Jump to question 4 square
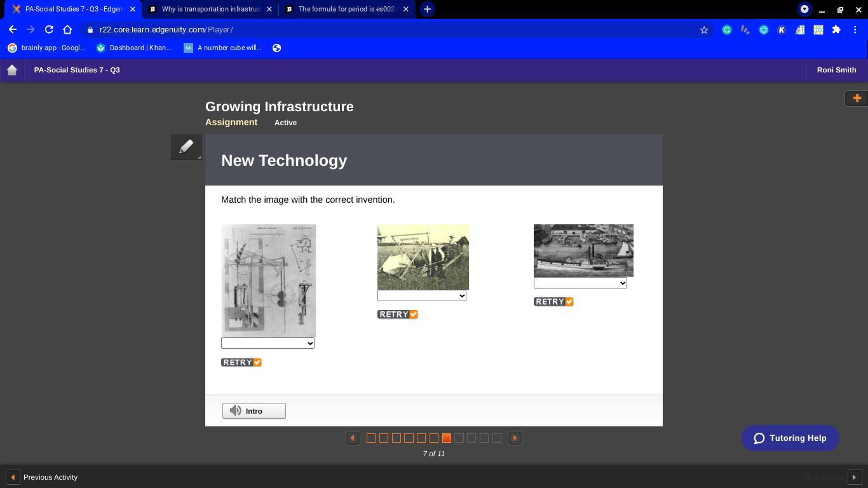The width and height of the screenshot is (868, 488). [x=409, y=438]
